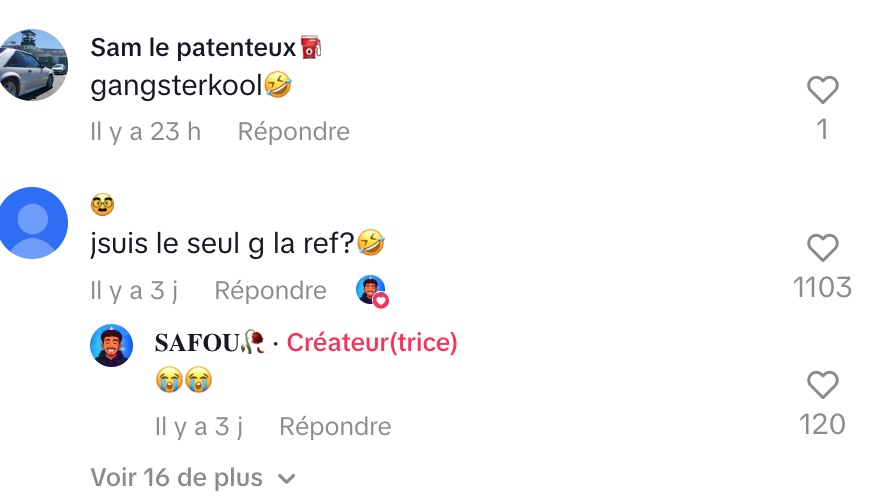Like SAFOU's crying emoji reply
876x500 pixels.
coord(822,384)
